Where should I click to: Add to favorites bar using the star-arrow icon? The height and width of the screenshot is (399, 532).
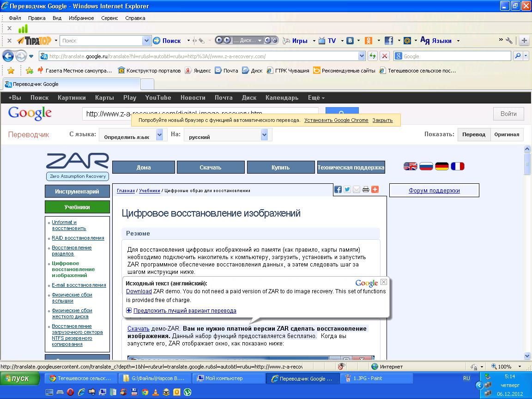(x=30, y=71)
